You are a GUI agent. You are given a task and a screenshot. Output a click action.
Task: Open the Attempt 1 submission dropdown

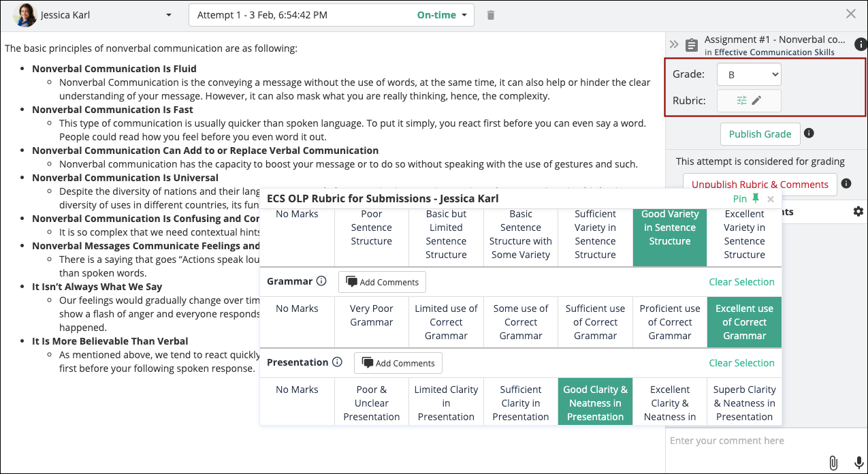pos(331,15)
